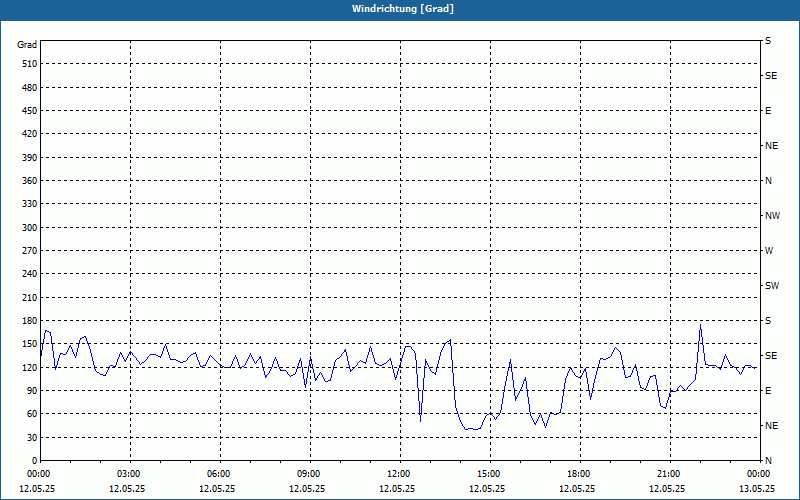Click the N compass label at the 0 level

click(x=768, y=461)
